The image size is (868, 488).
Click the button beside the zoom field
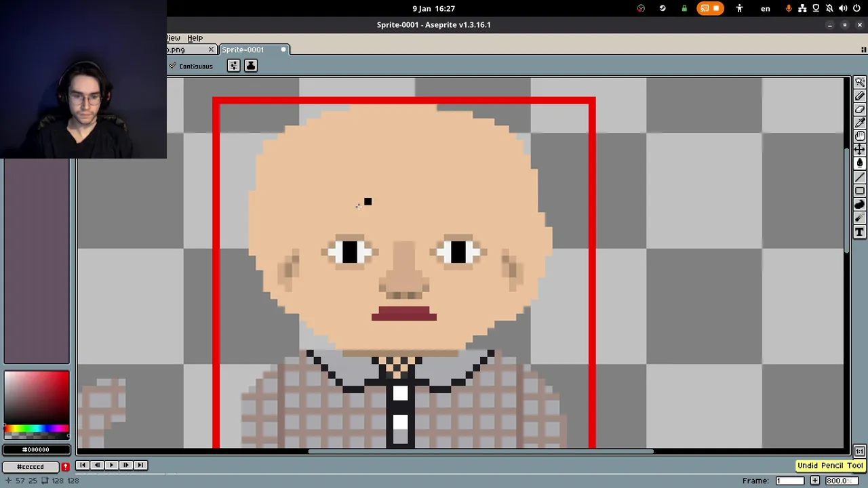click(x=815, y=481)
